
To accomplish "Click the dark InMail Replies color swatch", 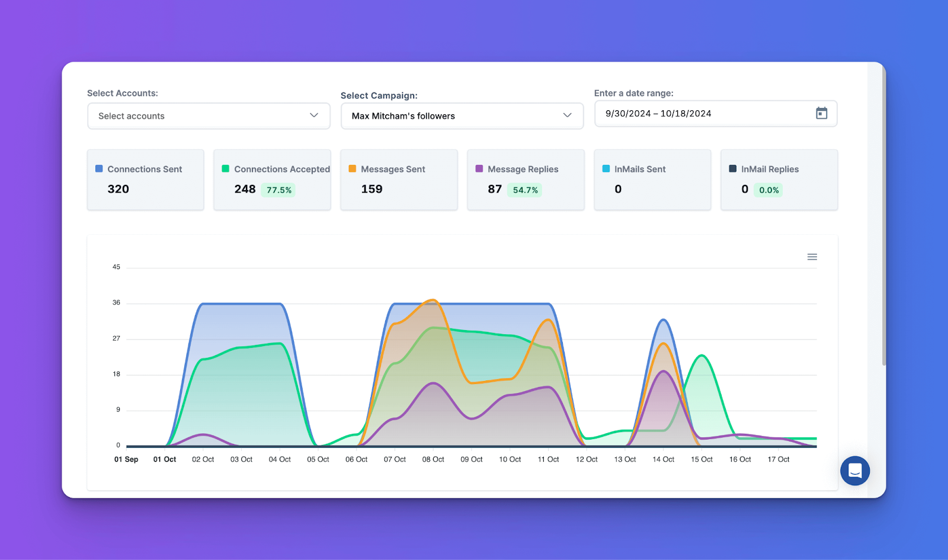I will click(x=733, y=169).
